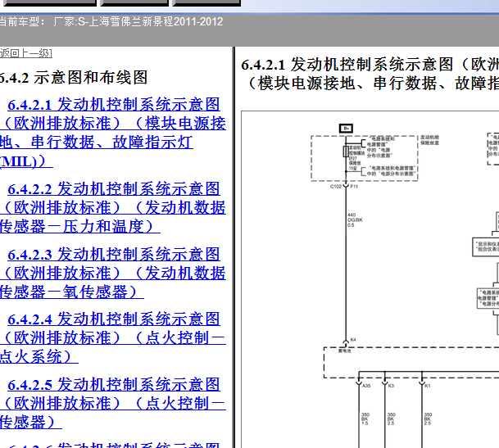Click the fuse symbol in fuse box
499x448 pixels.
pos(346,152)
